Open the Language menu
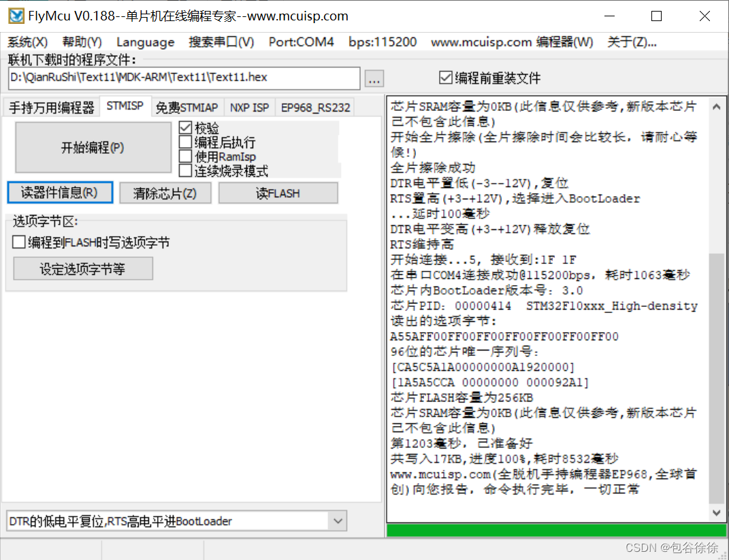The image size is (729, 560). pos(146,42)
